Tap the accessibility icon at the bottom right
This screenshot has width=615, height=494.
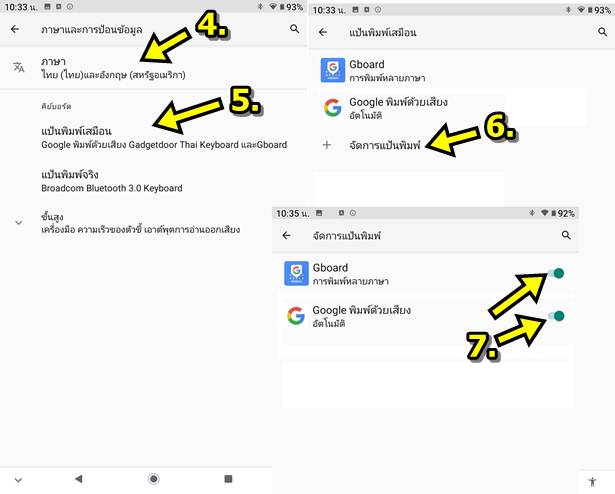593,481
